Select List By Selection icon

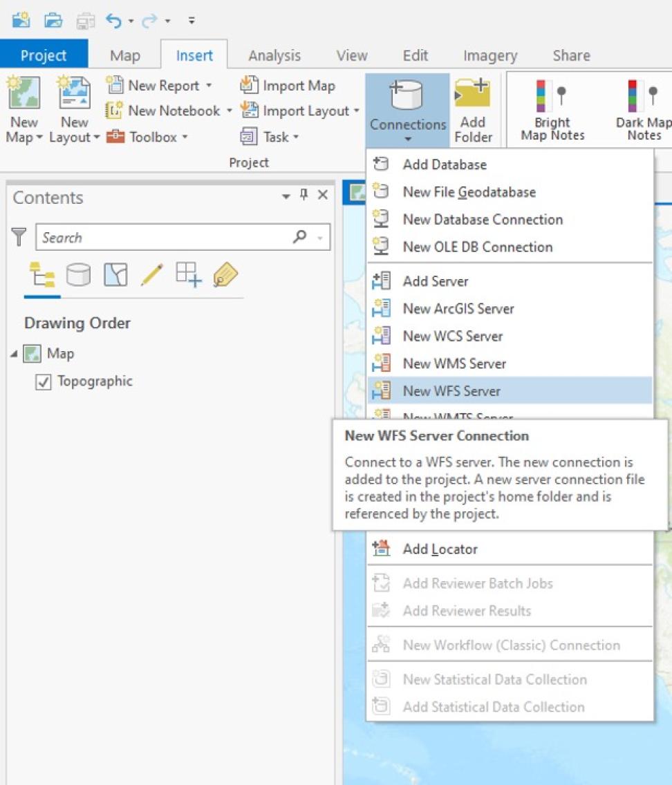coord(115,274)
